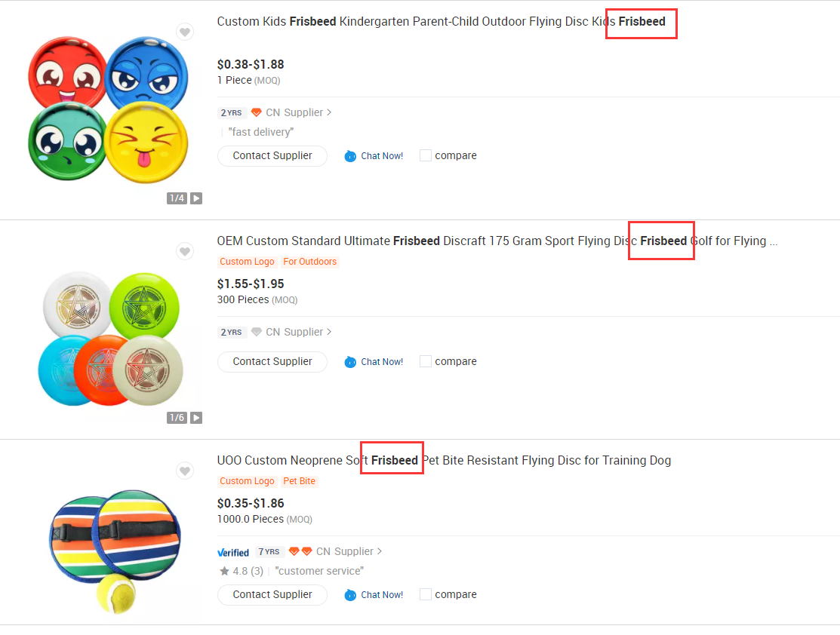This screenshot has width=840, height=635.
Task: Click the Custom Logo tag on Discraft listing
Action: (x=247, y=262)
